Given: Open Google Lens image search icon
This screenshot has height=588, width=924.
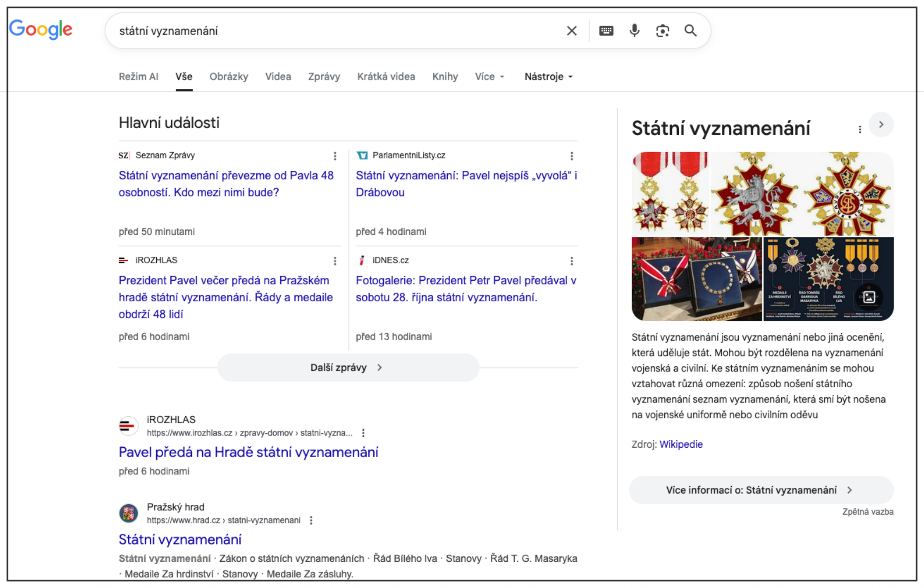Looking at the screenshot, I should coord(662,31).
